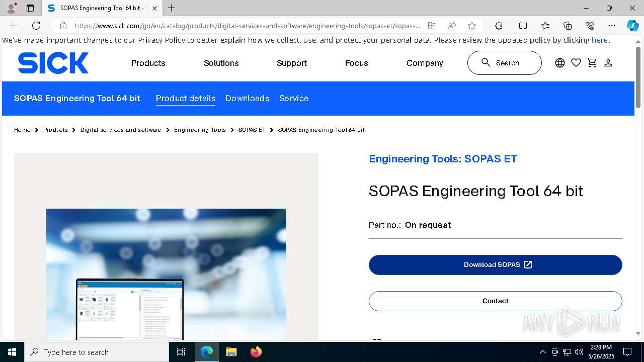This screenshot has width=644, height=362.
Task: Open Browser essentials icon
Action: [x=590, y=26]
